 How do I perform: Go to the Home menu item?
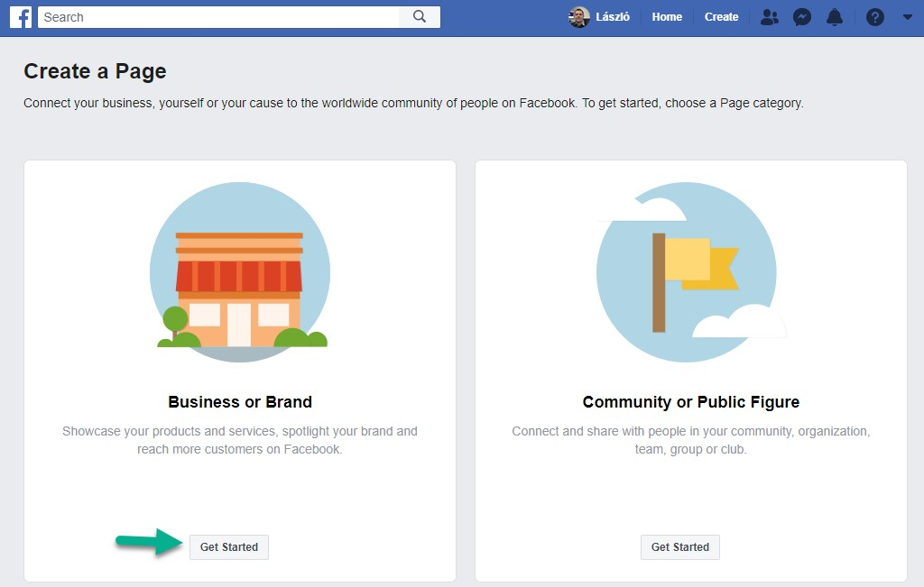pyautogui.click(x=667, y=17)
